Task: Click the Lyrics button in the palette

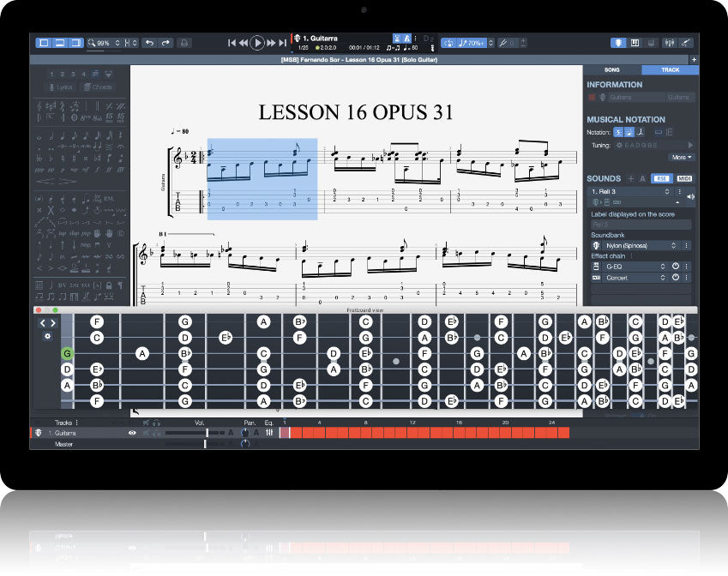Action: coord(61,87)
